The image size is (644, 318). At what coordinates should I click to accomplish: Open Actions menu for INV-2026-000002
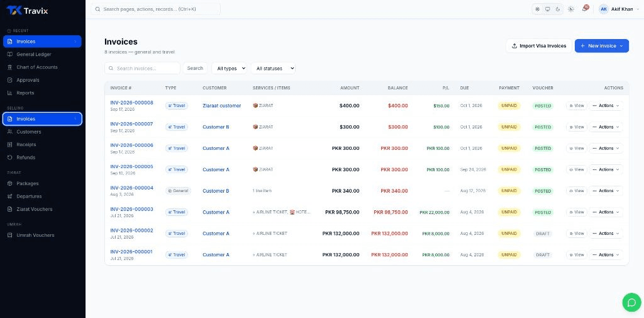click(x=606, y=233)
